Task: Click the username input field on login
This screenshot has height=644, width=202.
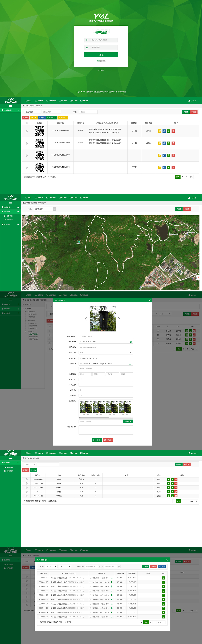Action: (104, 40)
